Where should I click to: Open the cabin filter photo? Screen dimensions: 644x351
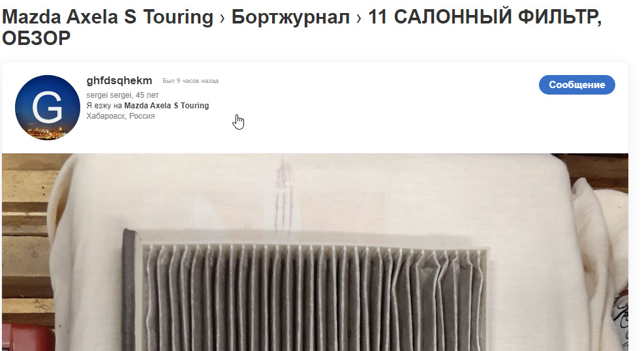click(x=315, y=252)
